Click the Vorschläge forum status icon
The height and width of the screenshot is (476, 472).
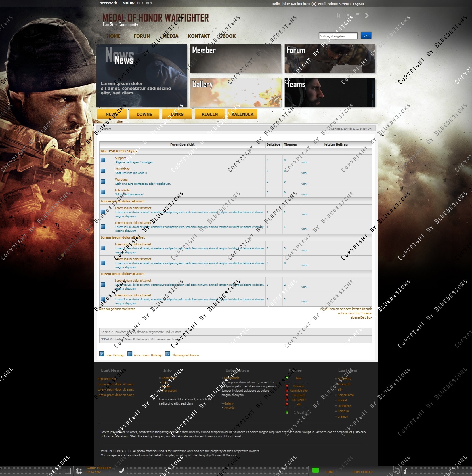[x=103, y=171]
